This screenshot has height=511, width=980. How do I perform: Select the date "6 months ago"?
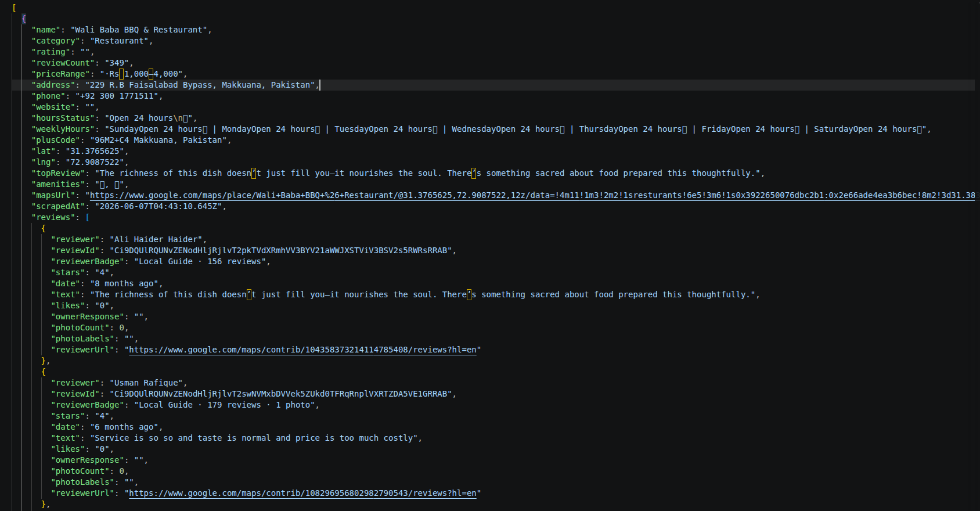(124, 427)
